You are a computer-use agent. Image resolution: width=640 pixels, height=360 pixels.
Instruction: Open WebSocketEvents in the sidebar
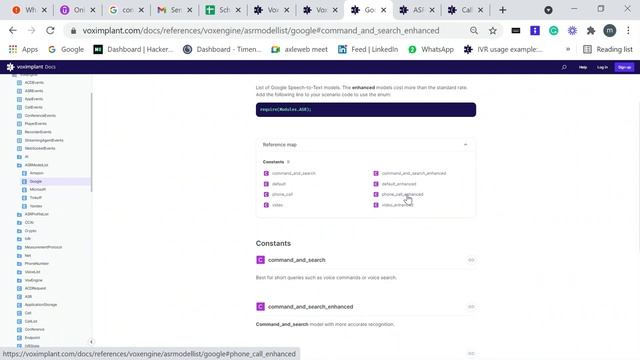pos(40,148)
